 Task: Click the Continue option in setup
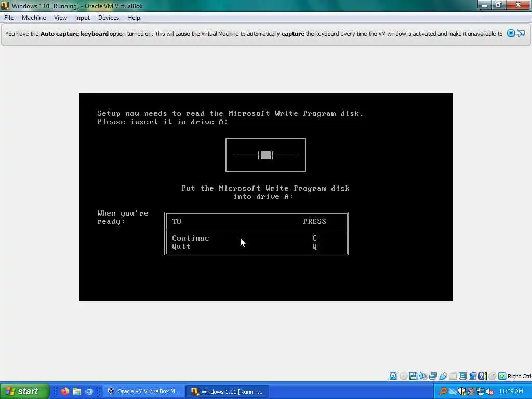point(190,238)
